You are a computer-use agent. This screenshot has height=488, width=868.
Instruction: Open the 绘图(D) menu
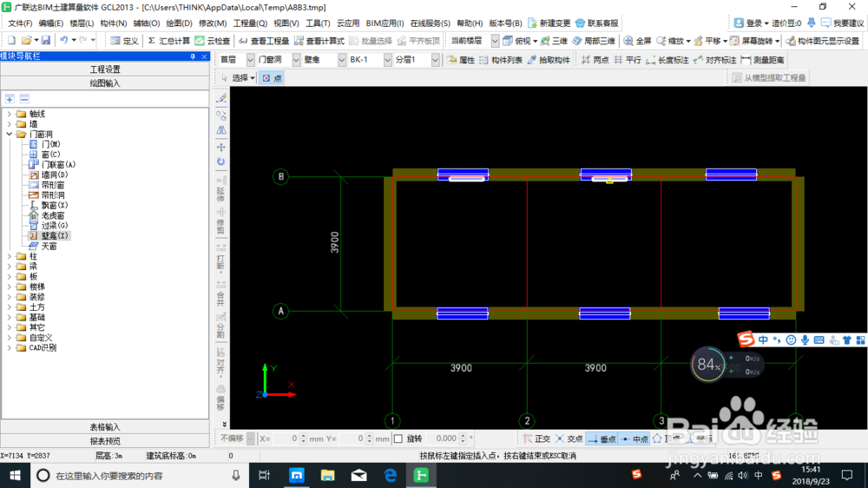pyautogui.click(x=179, y=23)
